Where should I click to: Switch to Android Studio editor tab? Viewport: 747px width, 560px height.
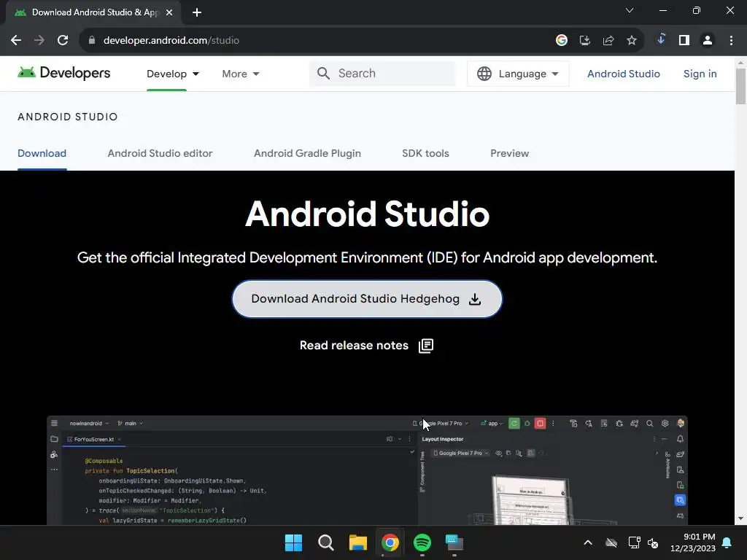coord(160,153)
